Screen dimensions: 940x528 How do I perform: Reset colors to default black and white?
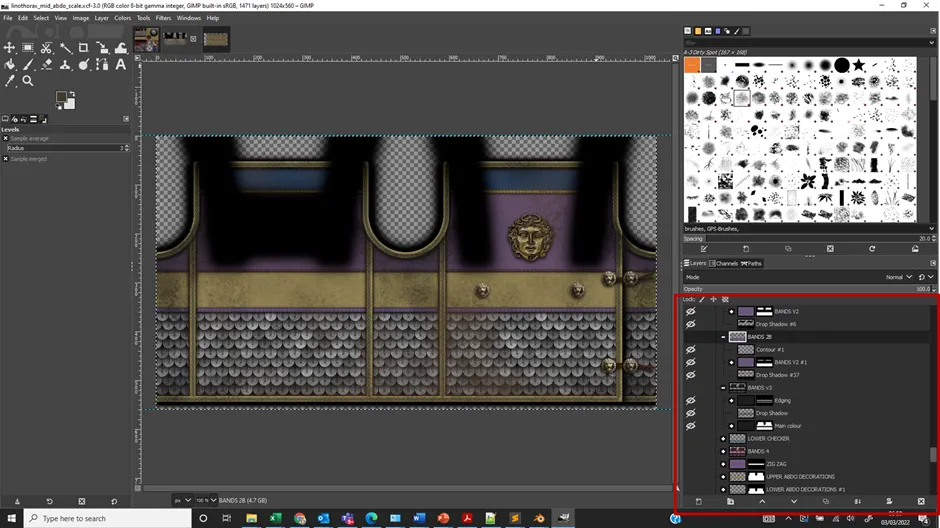(58, 107)
